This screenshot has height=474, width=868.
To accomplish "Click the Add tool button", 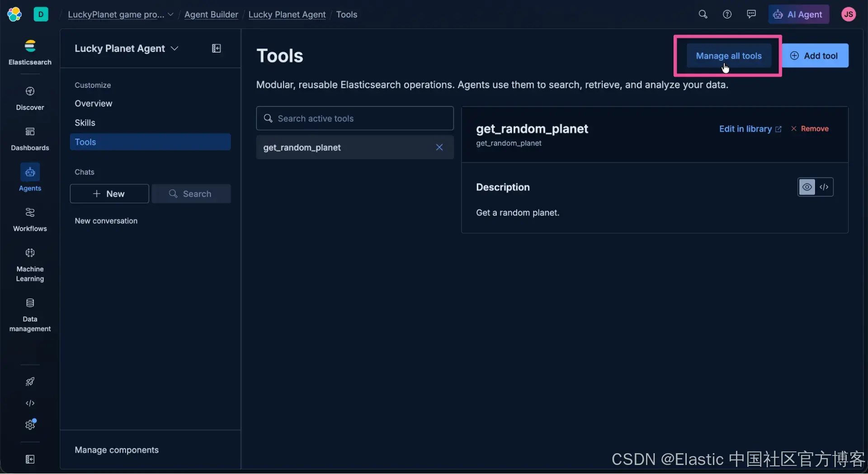I will (815, 56).
